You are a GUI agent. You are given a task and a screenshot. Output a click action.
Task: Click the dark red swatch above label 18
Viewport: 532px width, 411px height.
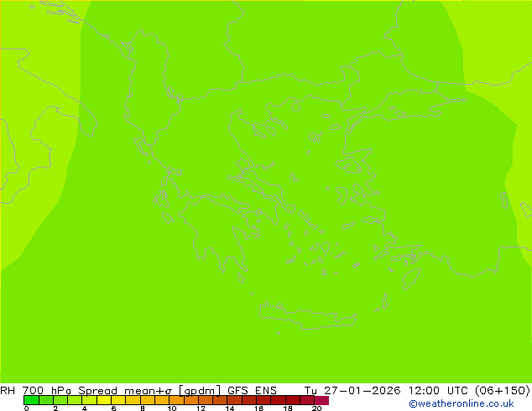coord(293,400)
